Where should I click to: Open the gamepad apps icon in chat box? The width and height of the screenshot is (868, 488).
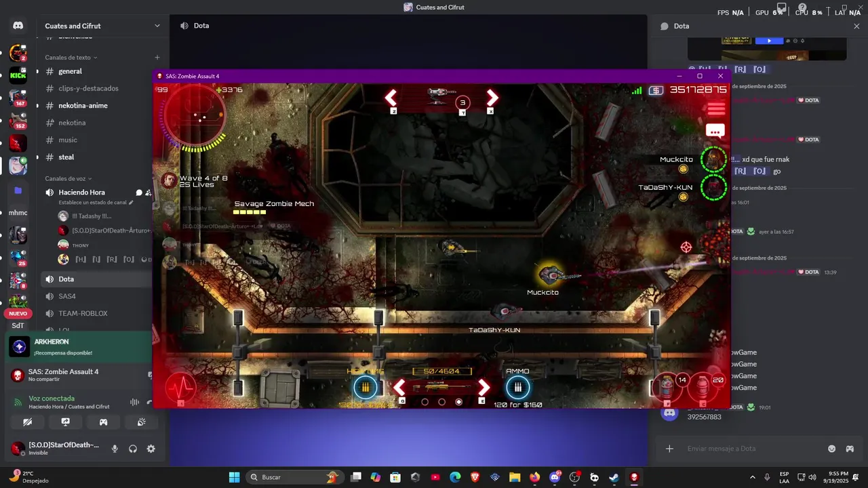pos(850,449)
